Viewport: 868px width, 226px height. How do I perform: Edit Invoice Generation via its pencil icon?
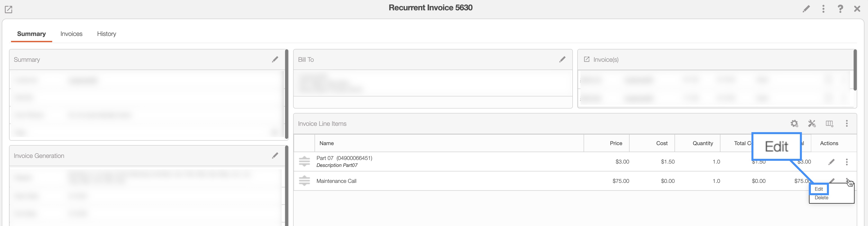tap(275, 156)
